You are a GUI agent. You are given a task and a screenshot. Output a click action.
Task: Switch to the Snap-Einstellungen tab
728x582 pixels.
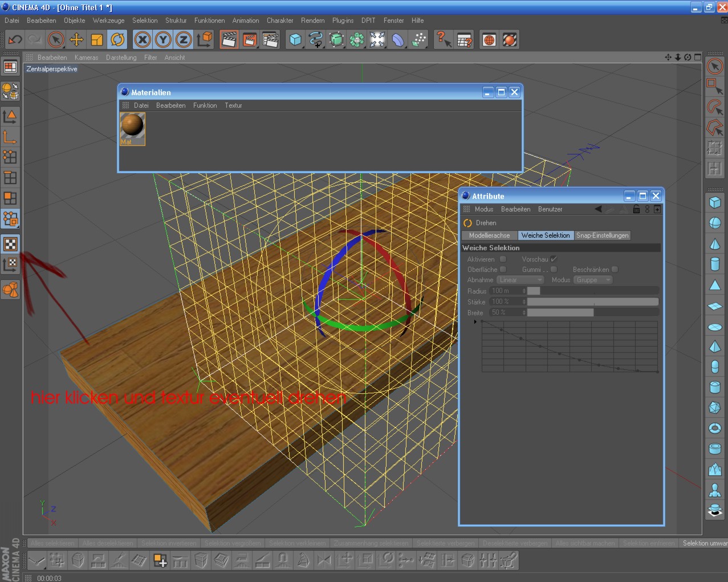[x=602, y=235]
